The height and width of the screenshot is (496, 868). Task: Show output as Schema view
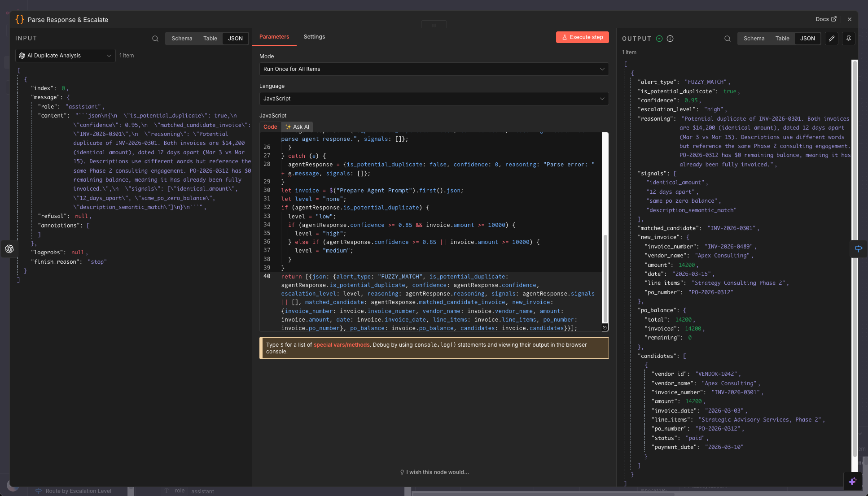click(x=754, y=39)
